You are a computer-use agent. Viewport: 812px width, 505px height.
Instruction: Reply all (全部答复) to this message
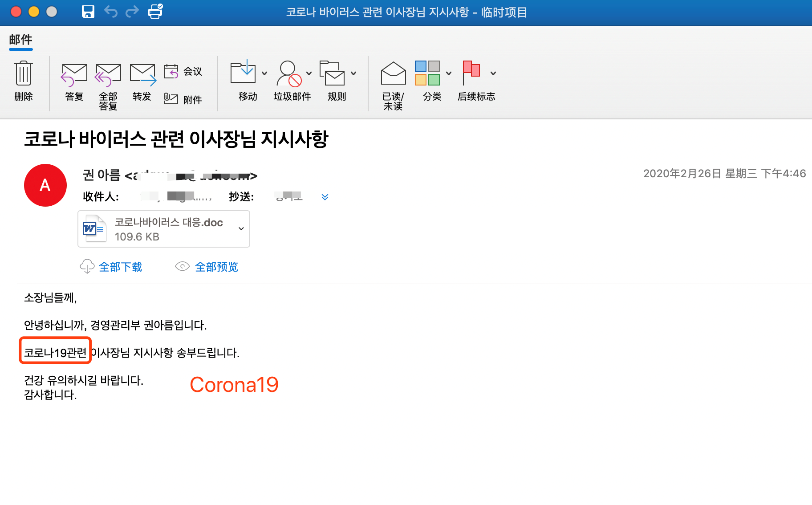pyautogui.click(x=108, y=86)
